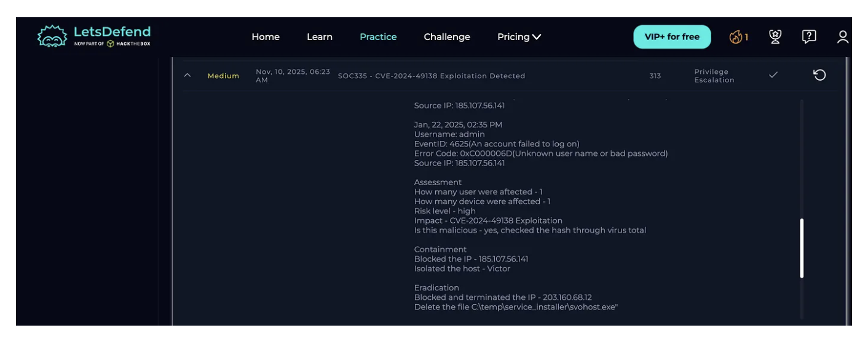Click the EventID 4625 line

[497, 144]
